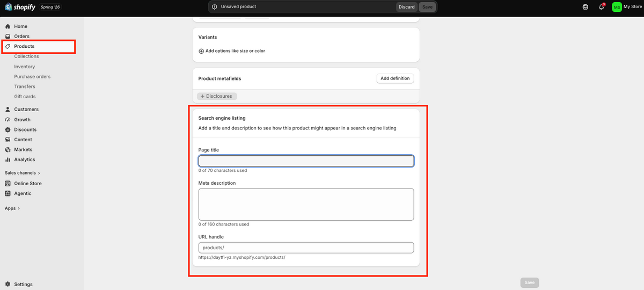The width and height of the screenshot is (644, 290).
Task: Go to Home via house icon
Action: (x=8, y=26)
